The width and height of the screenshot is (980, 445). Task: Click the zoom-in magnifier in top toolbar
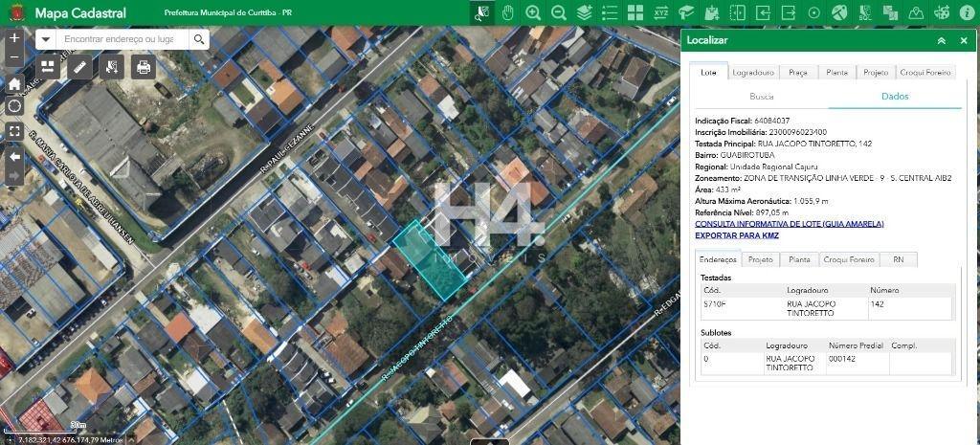(533, 12)
